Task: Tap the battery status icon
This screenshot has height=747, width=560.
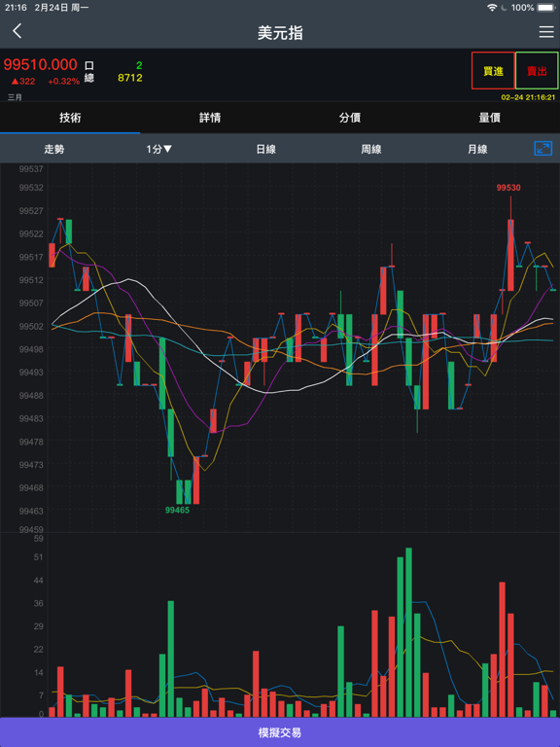Action: [546, 8]
